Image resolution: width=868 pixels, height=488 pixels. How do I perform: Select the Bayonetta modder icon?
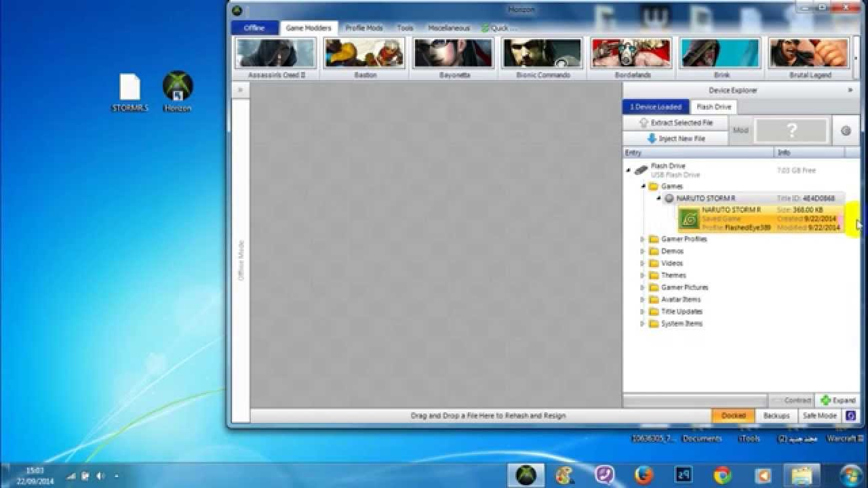pyautogui.click(x=454, y=57)
